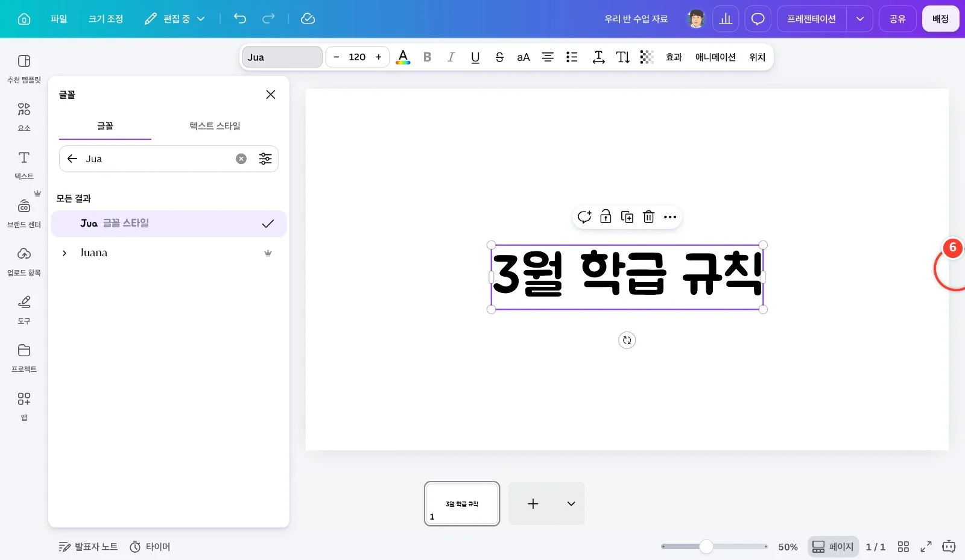Close the 글꼴 font panel
Image resolution: width=965 pixels, height=560 pixels.
pos(271,95)
